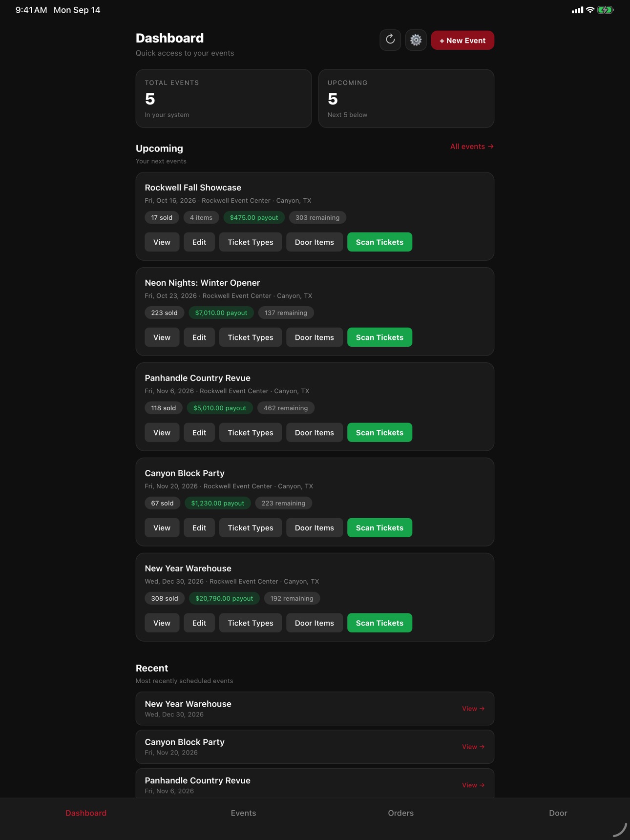The image size is (630, 840).
Task: Open Door Items for Panhandle Country Revue
Action: point(315,433)
